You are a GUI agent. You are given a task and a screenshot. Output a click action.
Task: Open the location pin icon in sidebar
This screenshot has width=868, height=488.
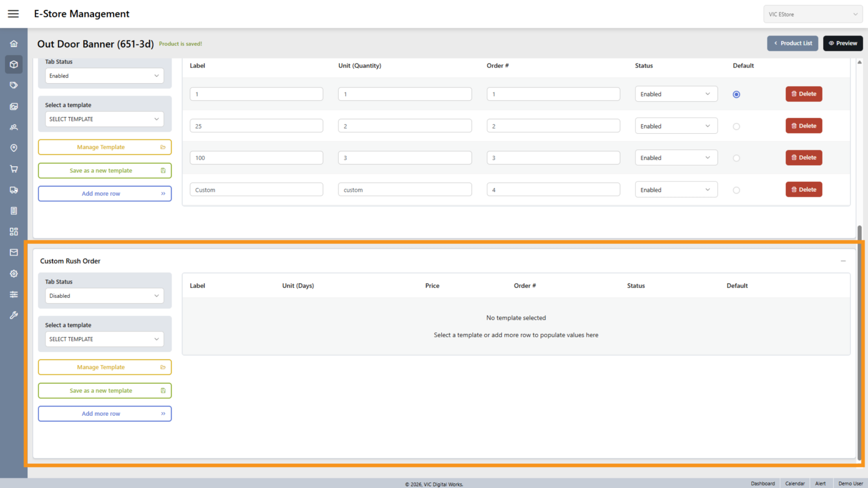[x=14, y=148]
